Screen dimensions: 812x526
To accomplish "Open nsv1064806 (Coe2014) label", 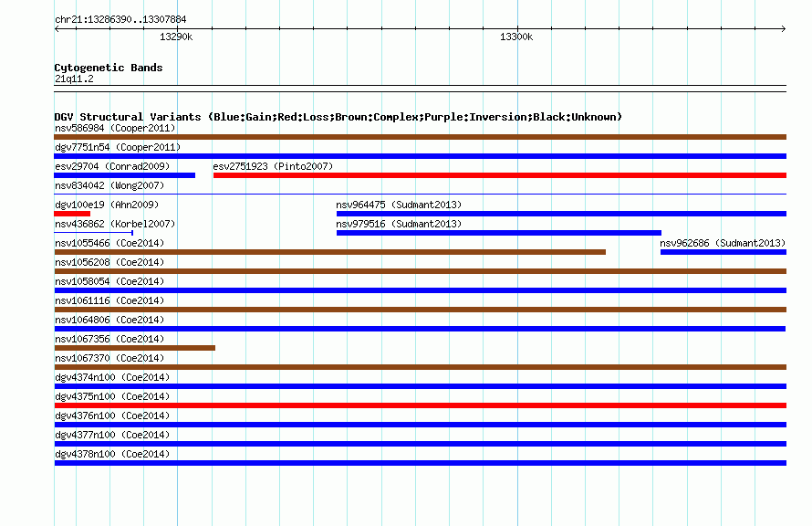I will [x=109, y=320].
